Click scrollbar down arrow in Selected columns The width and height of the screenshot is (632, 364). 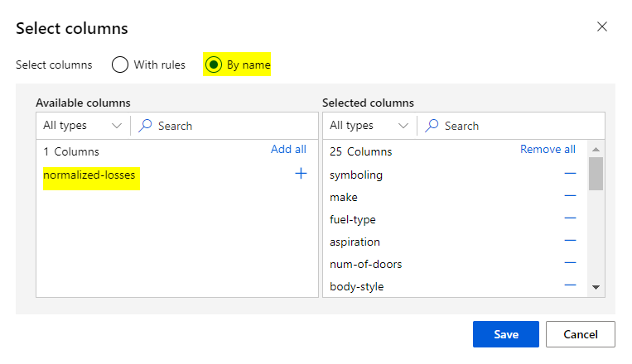pyautogui.click(x=595, y=287)
